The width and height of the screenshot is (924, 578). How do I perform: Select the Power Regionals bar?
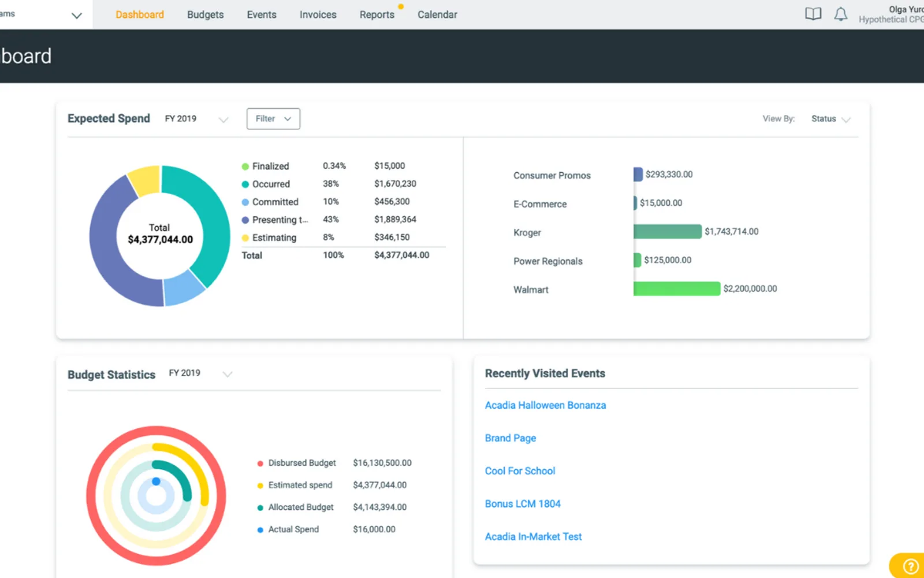[637, 260]
